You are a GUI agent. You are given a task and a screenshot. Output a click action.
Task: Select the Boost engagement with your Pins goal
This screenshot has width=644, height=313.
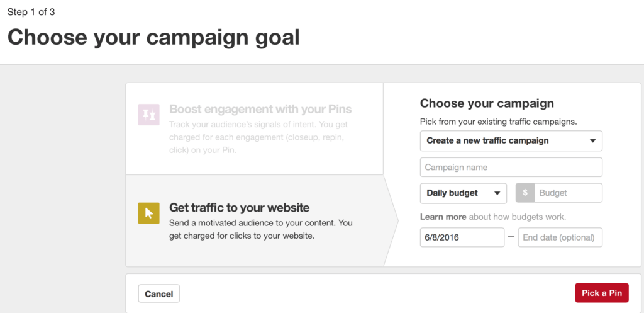254,128
